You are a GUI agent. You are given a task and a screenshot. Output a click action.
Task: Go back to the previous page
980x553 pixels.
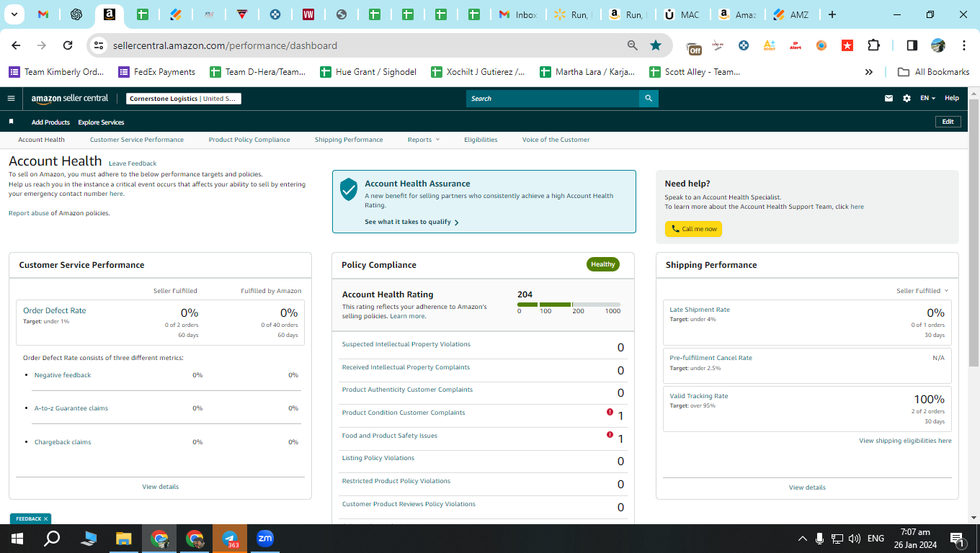(16, 45)
